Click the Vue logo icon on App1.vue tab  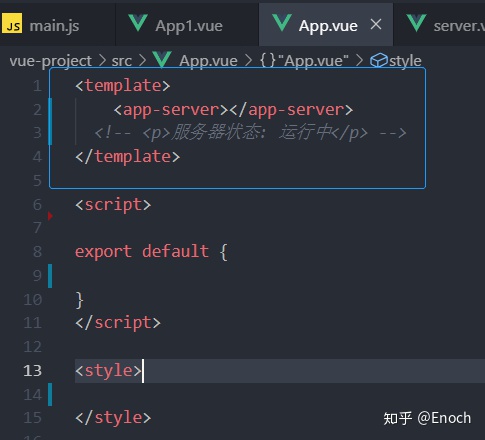pyautogui.click(x=138, y=23)
